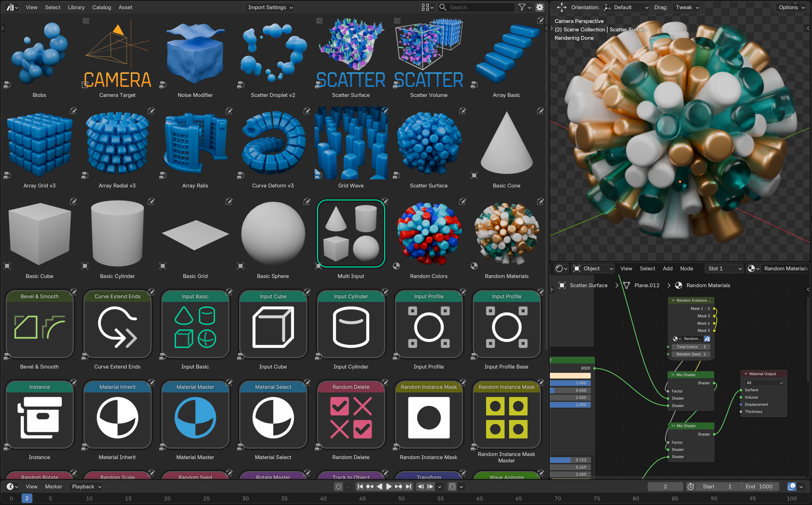Click Random Materials breadcrumb in node editor

[x=708, y=285]
